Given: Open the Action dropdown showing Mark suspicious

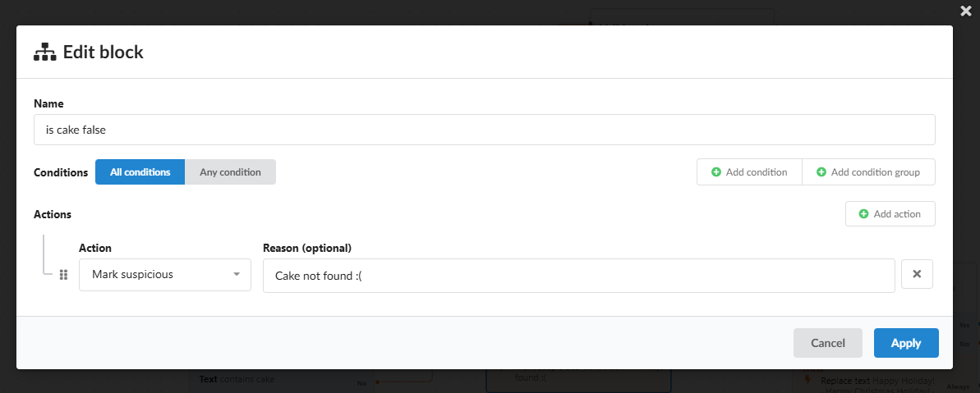Looking at the screenshot, I should (x=165, y=275).
